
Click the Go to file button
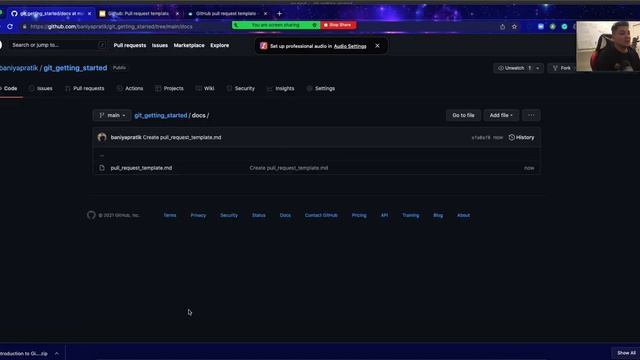coord(463,116)
